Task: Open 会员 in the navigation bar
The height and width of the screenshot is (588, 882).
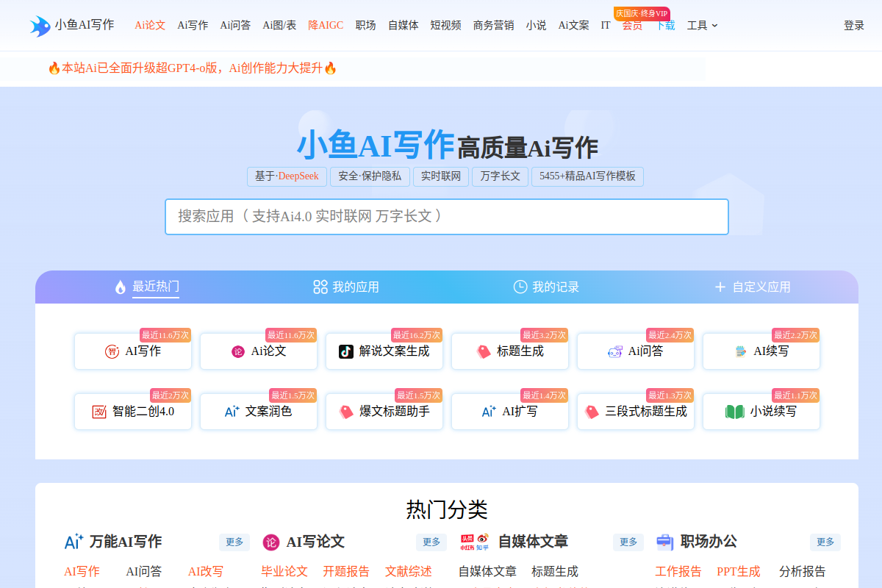Action: [632, 26]
